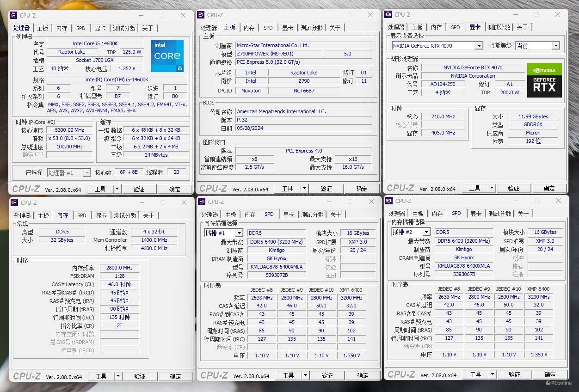The image size is (579, 392).
Task: Open the 插槽 #2 memory slot dropdown
Action: (x=411, y=232)
